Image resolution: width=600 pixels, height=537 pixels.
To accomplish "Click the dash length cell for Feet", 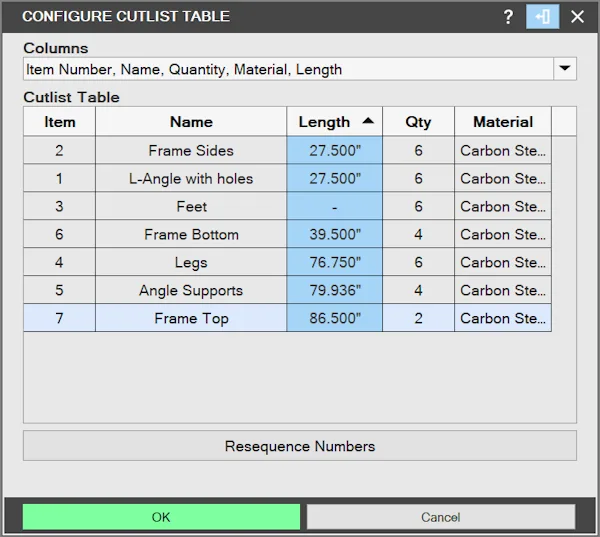I will 334,206.
